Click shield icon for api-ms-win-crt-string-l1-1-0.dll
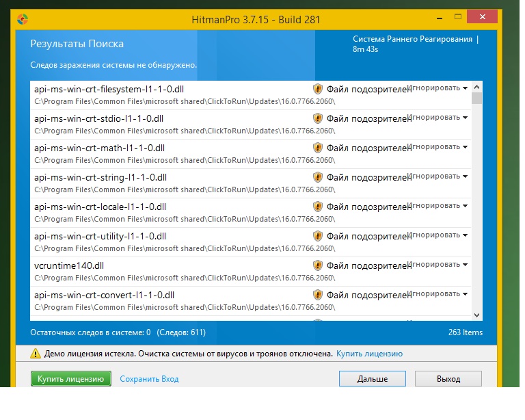525x420 pixels. point(317,177)
